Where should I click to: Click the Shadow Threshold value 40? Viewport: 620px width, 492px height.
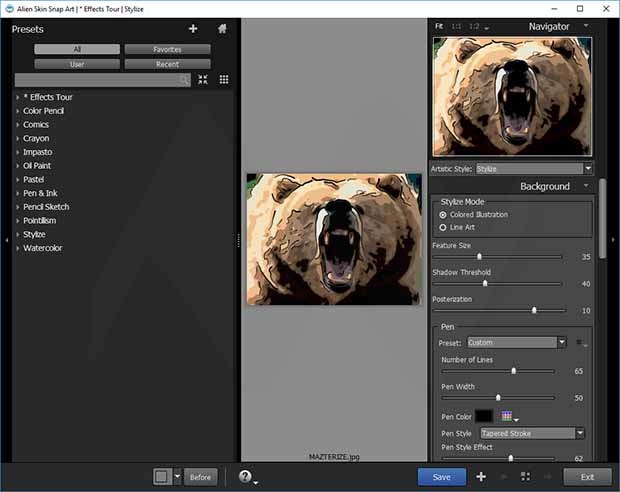586,284
